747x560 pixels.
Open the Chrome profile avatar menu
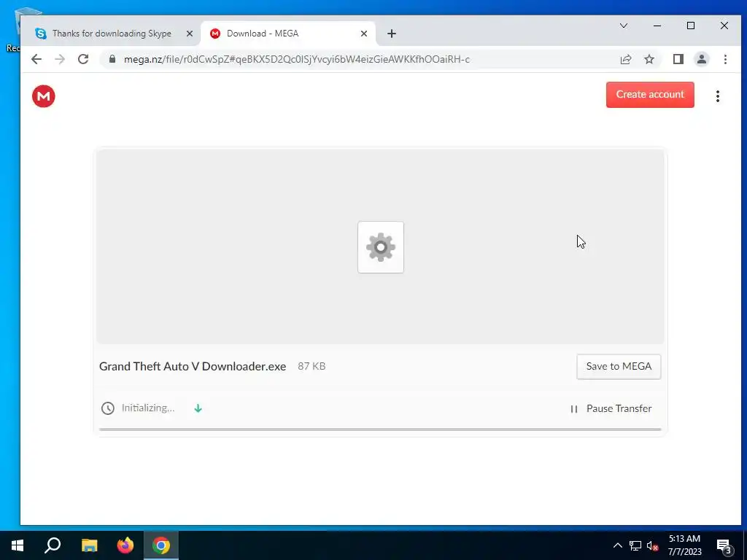[x=702, y=59]
